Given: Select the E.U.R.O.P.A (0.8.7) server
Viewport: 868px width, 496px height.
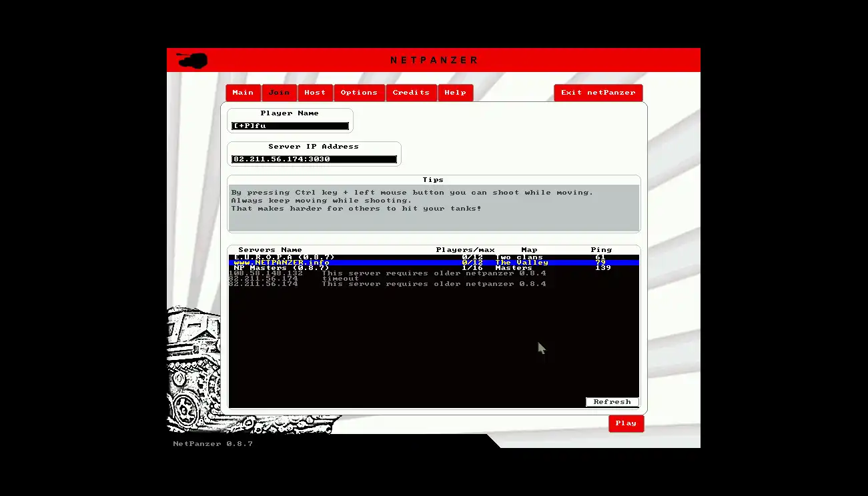Looking at the screenshot, I should (x=434, y=257).
